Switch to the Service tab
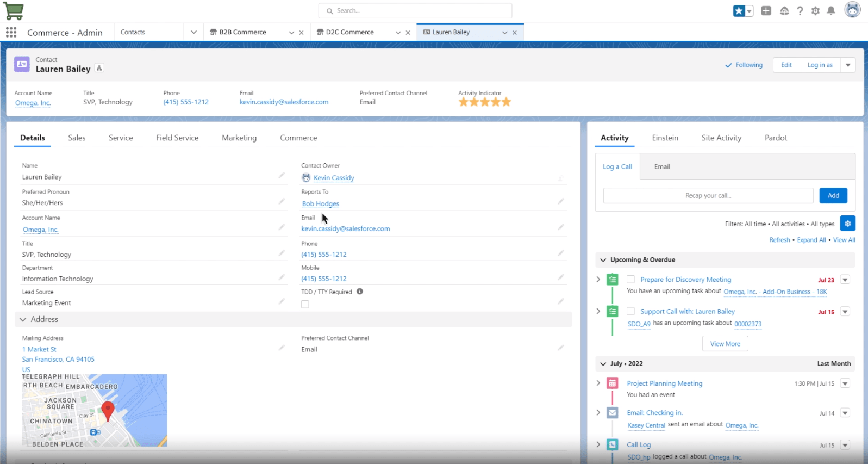 (121, 138)
